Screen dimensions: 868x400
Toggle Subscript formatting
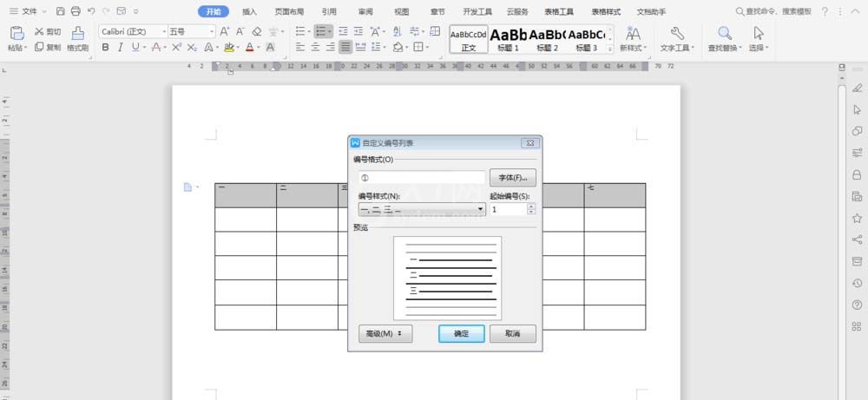click(192, 48)
